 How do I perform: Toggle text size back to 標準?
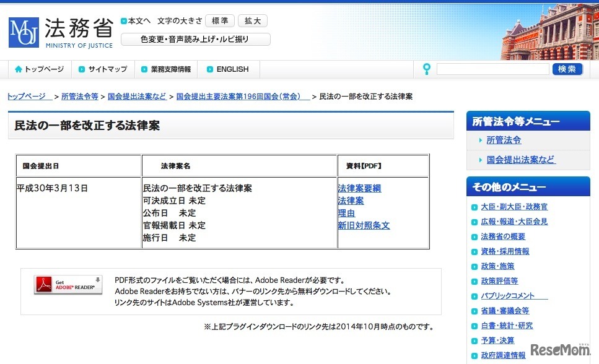point(220,20)
